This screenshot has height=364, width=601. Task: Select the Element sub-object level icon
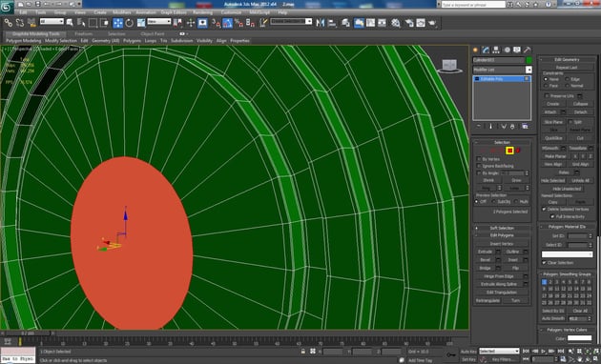tap(518, 151)
